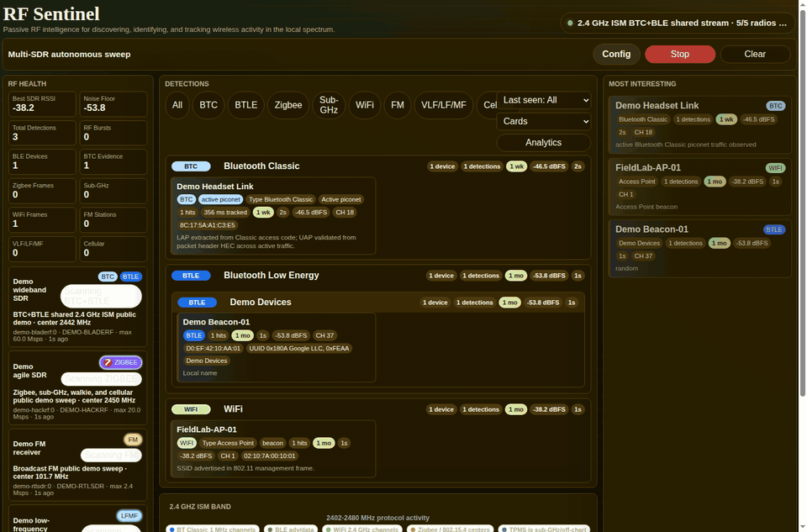Screen dimensions: 807x532
Task: Click MAC address 8C:17:5A:A1:C3:E5
Action: (x=208, y=225)
